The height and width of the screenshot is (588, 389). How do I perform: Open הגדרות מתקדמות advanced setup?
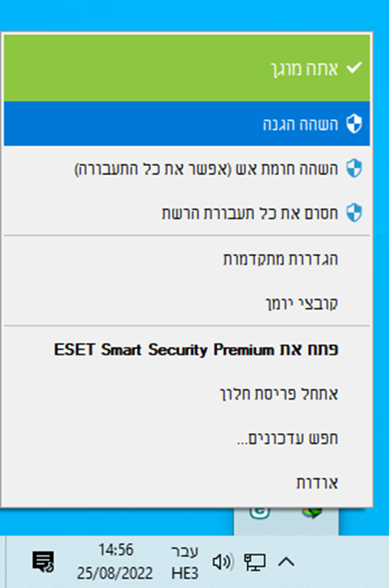click(280, 259)
